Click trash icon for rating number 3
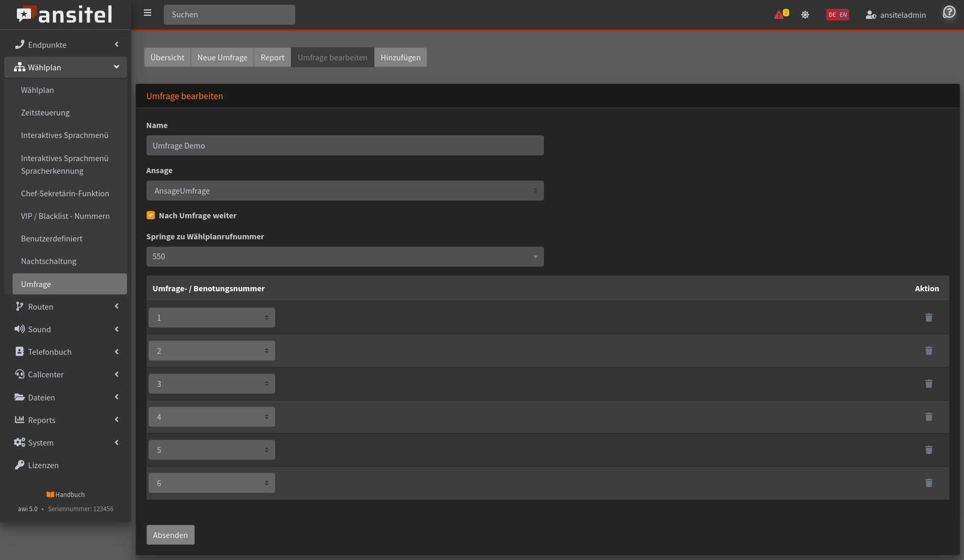The height and width of the screenshot is (560, 964). click(x=928, y=384)
